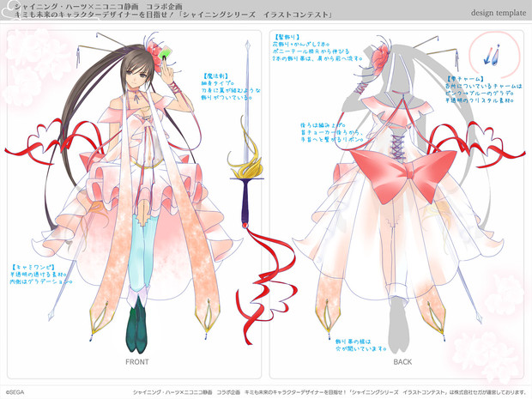Screen dimensions: 532x399
Task: Click the header line containing "イラストコンテスト"
Action: 173,15
